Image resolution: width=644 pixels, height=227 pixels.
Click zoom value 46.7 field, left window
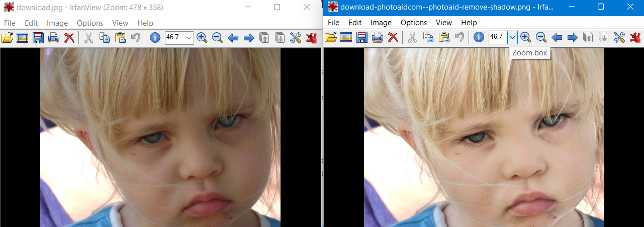click(174, 38)
